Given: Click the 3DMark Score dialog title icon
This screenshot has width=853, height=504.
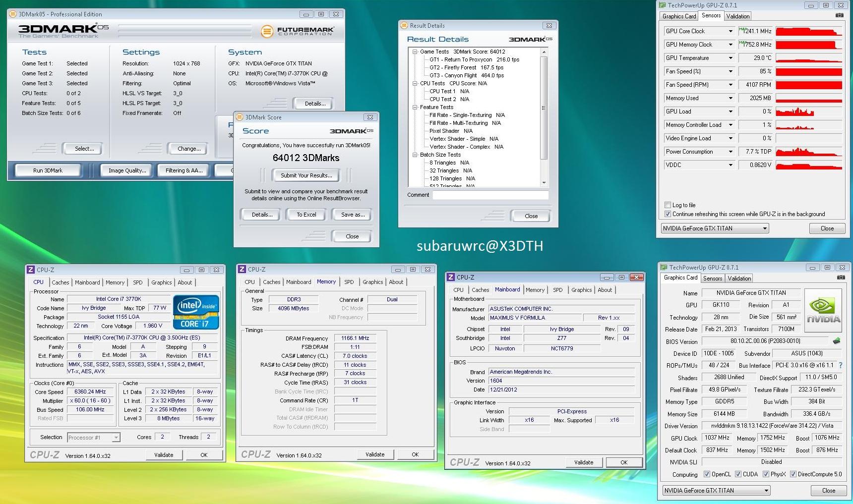Looking at the screenshot, I should point(240,117).
